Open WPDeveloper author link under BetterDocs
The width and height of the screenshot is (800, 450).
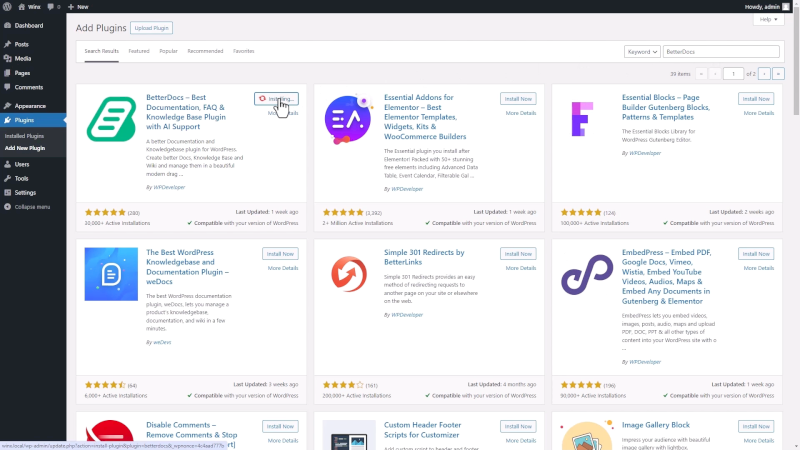pos(169,187)
